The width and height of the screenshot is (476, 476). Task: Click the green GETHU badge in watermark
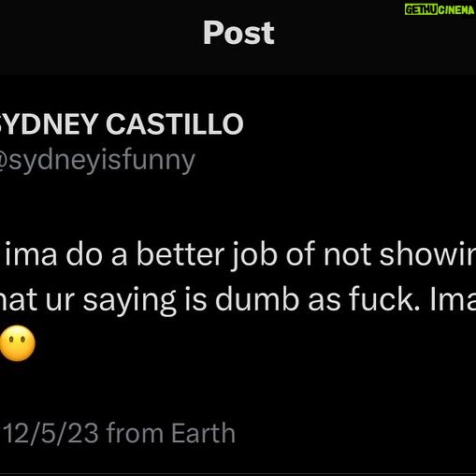click(421, 9)
